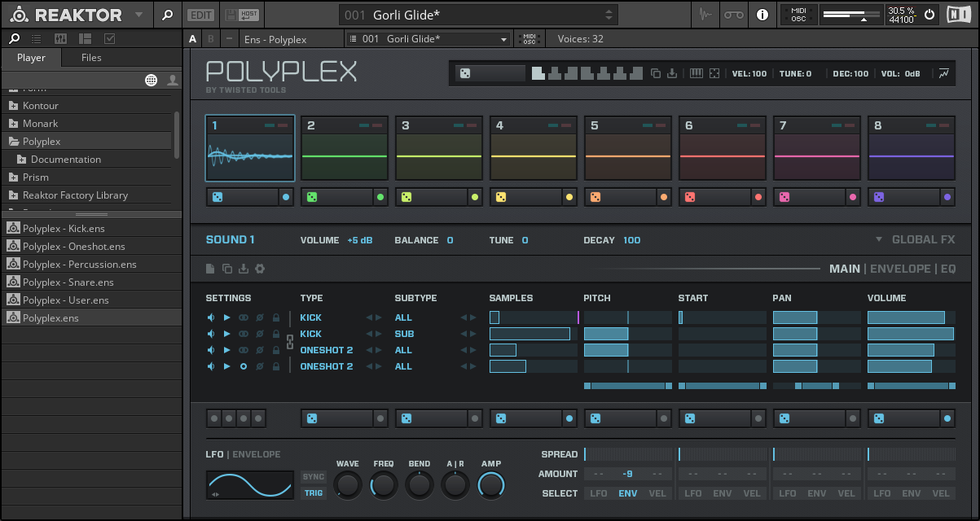Expand the GLOBAL FX panel
This screenshot has width=980, height=521.
[916, 240]
